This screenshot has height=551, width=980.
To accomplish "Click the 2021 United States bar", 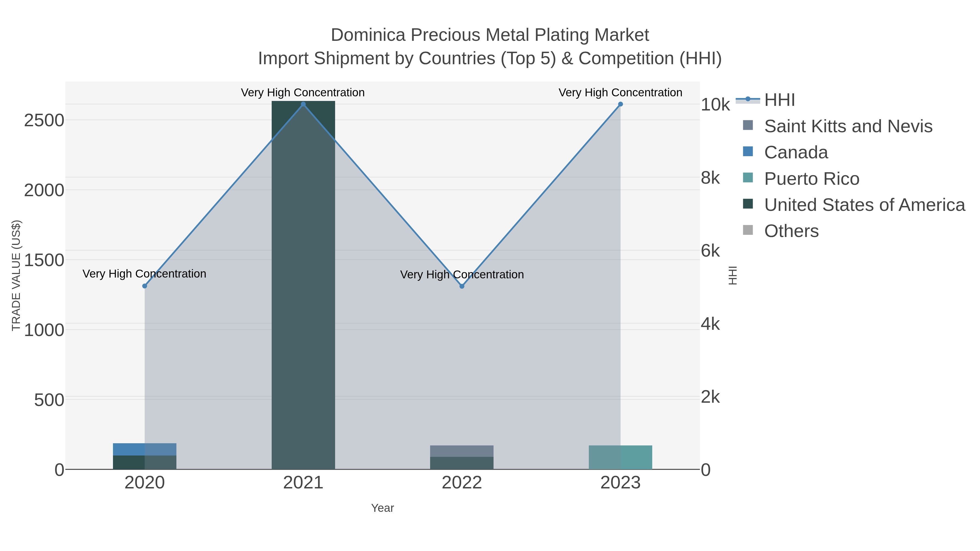I will pyautogui.click(x=303, y=285).
